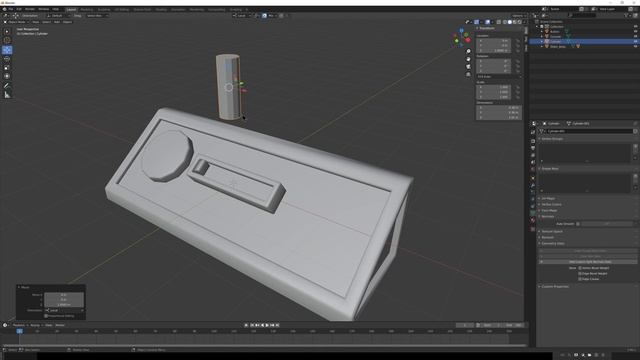
Task: Collapse the Transform sidebar panel
Action: (487, 29)
